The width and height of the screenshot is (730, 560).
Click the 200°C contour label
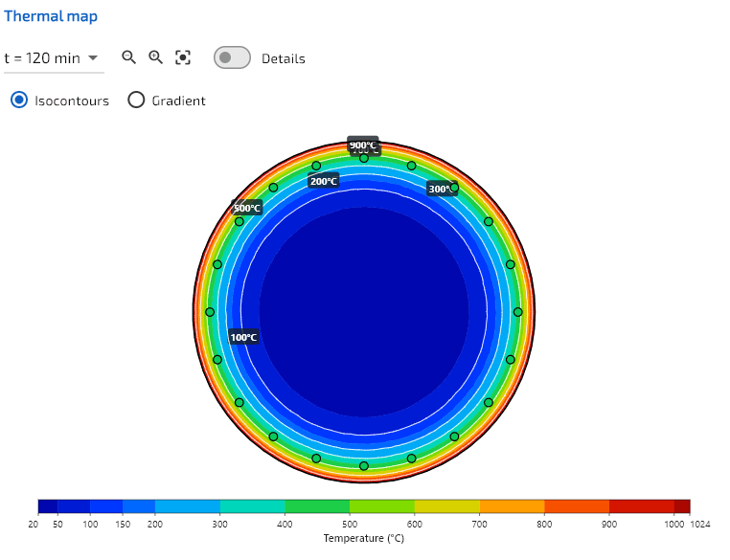coord(324,181)
